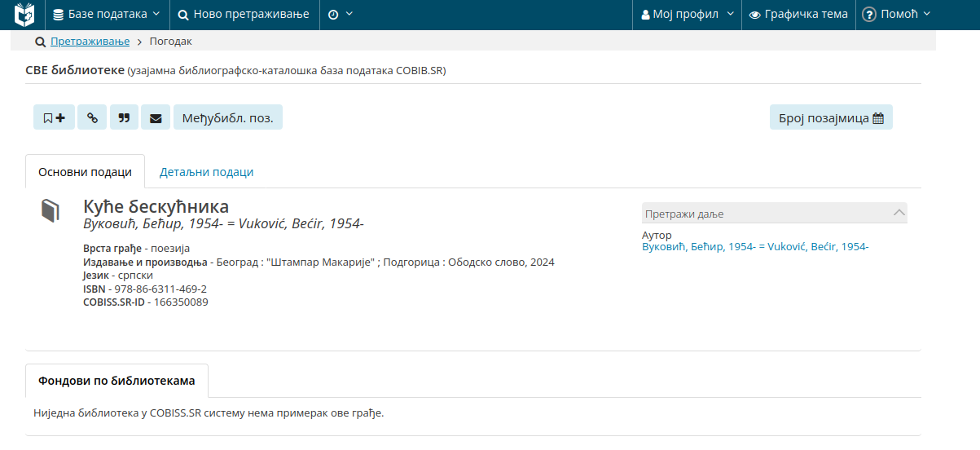Select the Основни подаци tab
Image resolution: width=980 pixels, height=450 pixels.
pyautogui.click(x=85, y=172)
